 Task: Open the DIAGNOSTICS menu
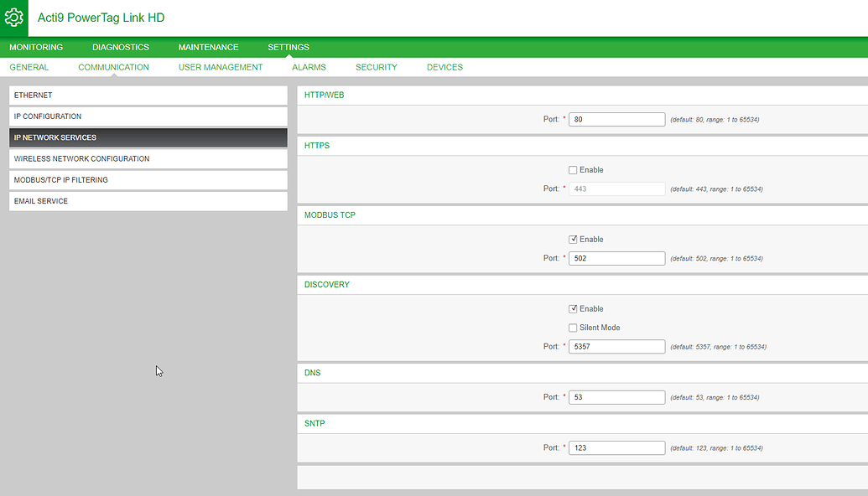(120, 47)
